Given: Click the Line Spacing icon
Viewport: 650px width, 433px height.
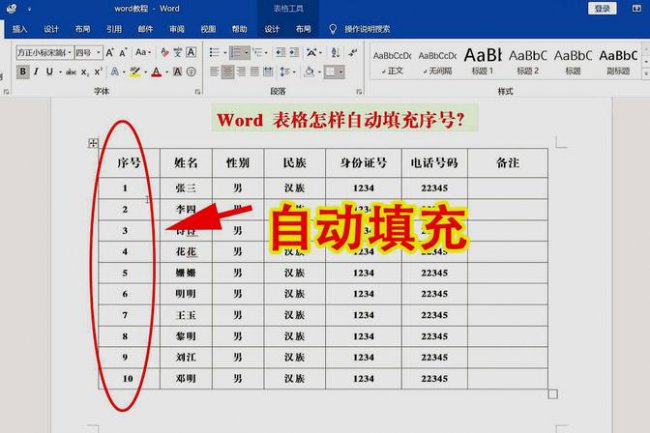Looking at the screenshot, I should click(284, 72).
